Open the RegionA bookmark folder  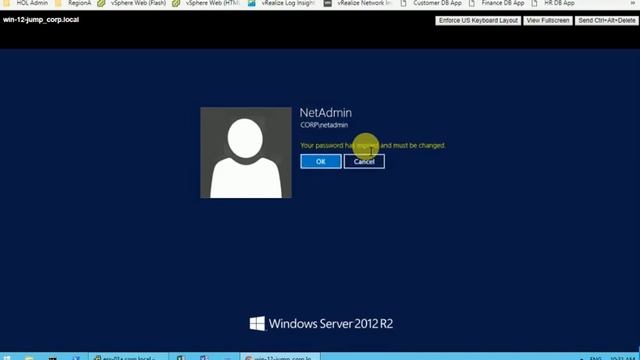[x=74, y=3]
